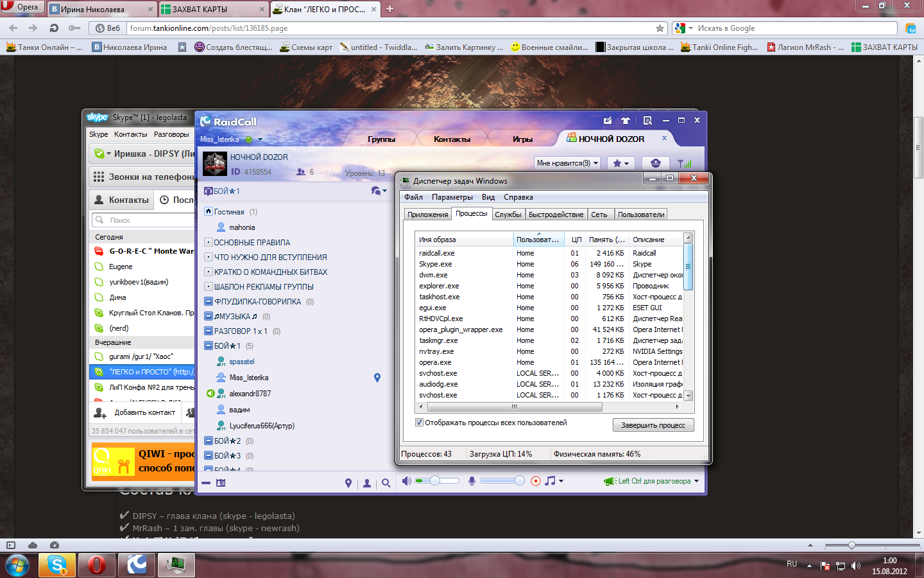The width and height of the screenshot is (924, 578).
Task: Open the Skype Контакты tab button
Action: pyautogui.click(x=121, y=200)
